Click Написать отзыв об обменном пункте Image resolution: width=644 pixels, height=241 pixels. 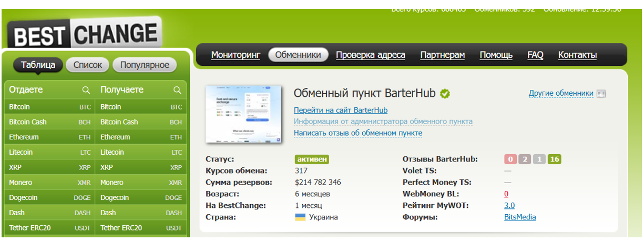[x=358, y=133]
